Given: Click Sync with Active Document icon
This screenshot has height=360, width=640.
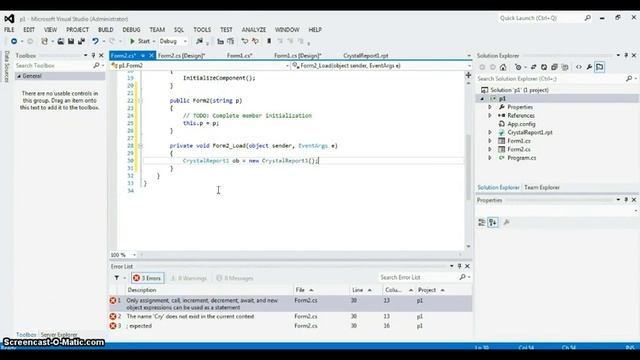Looking at the screenshot, I should [533, 67].
